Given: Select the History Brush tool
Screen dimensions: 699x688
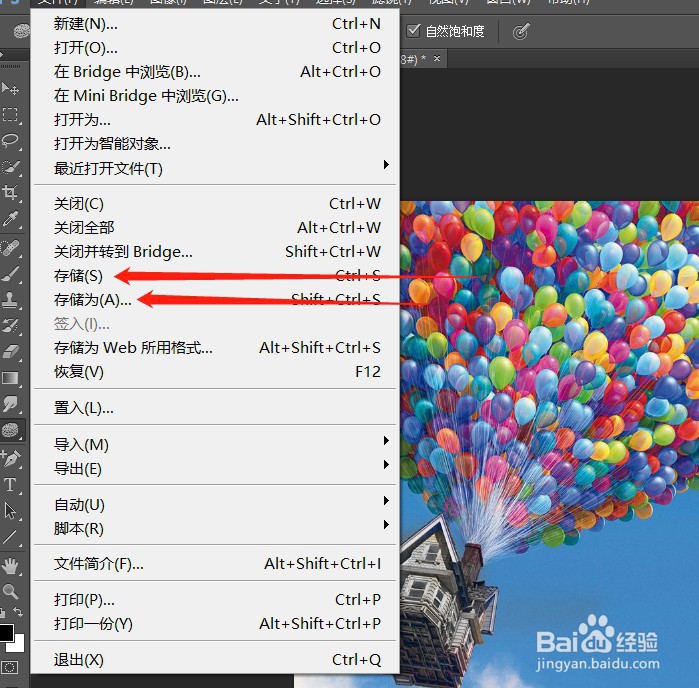Looking at the screenshot, I should 10,326.
